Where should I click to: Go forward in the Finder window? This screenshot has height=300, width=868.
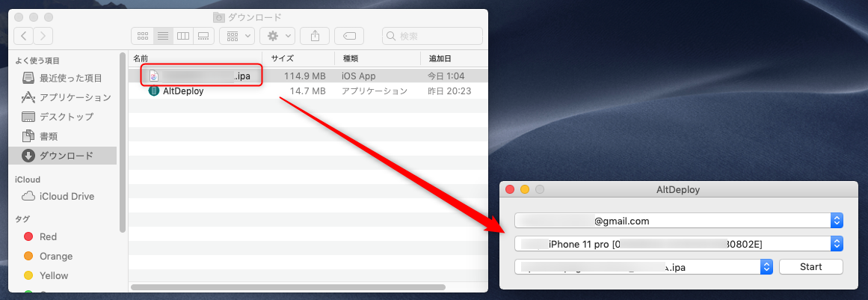(x=43, y=36)
